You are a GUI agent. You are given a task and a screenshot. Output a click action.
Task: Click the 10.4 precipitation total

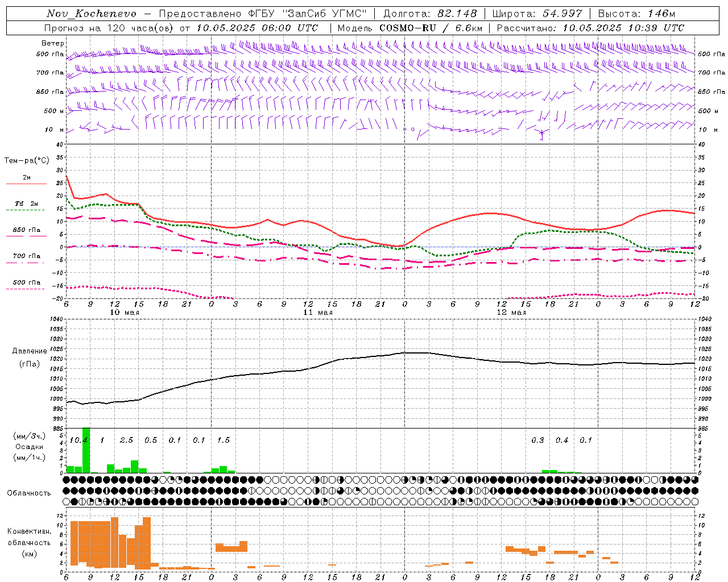click(78, 440)
